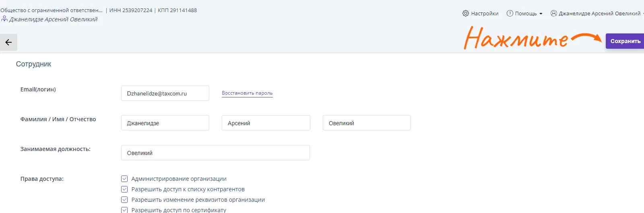Select the patronymic field Овеликий

pyautogui.click(x=367, y=123)
